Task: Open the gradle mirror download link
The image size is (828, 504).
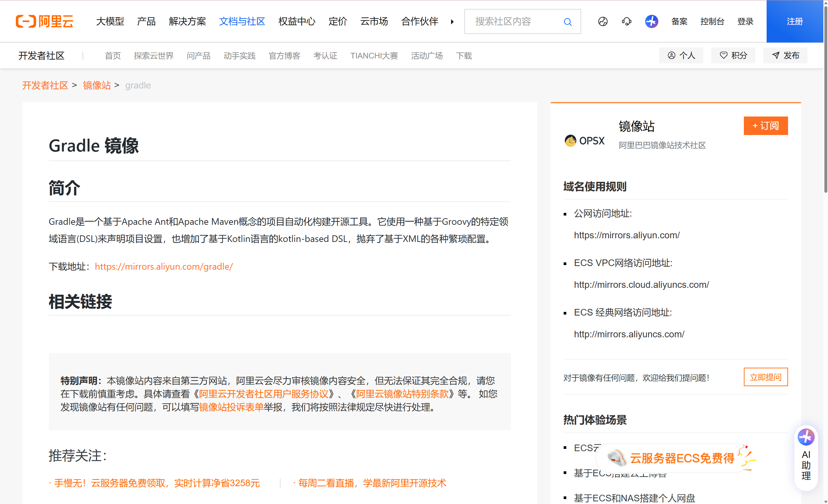Action: 164,266
